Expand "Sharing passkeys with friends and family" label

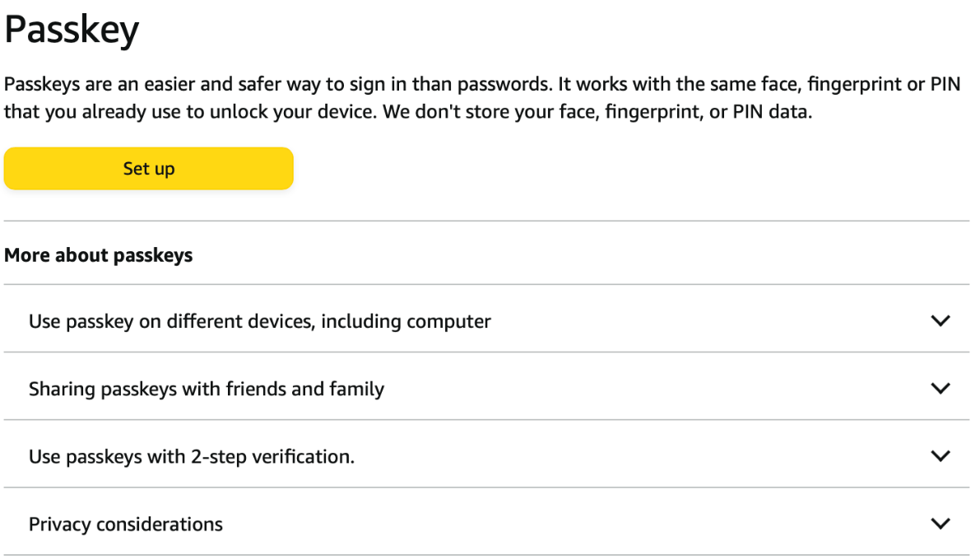tap(206, 389)
